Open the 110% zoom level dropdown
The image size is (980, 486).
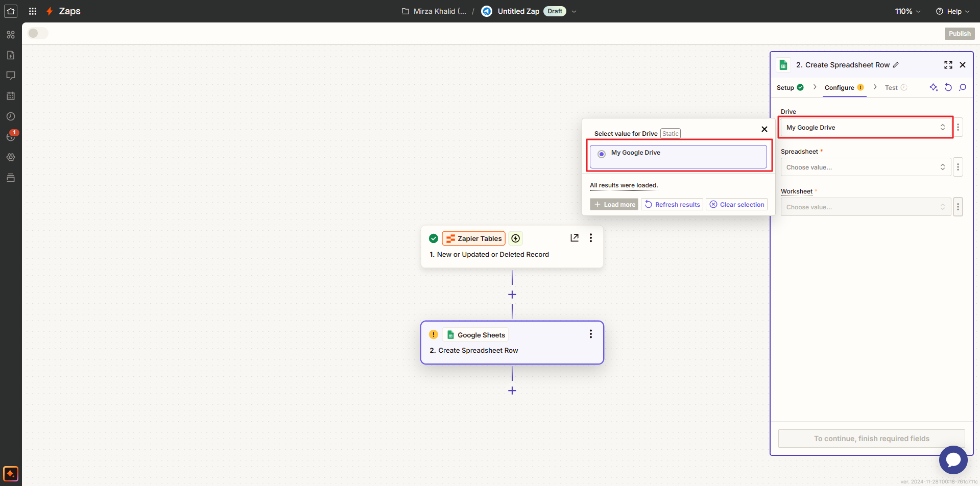[907, 11]
